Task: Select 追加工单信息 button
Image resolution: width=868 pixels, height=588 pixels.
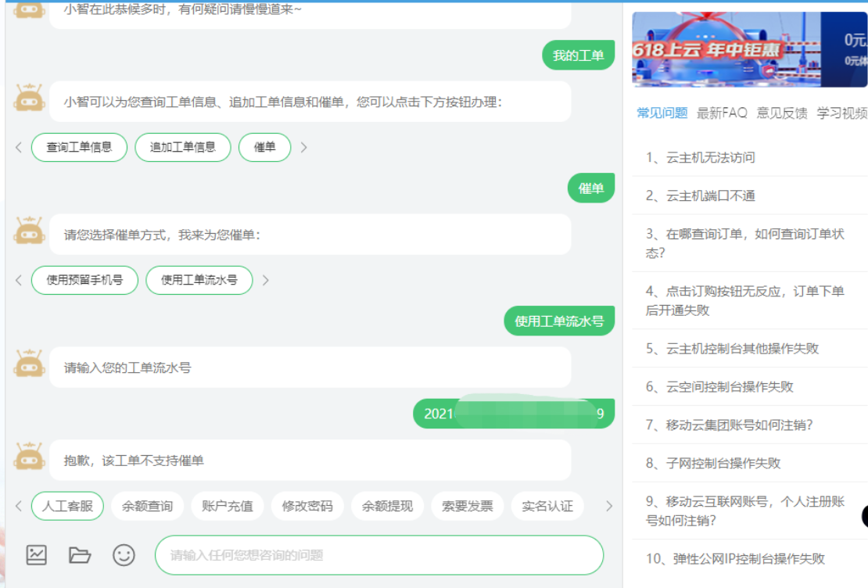Action: point(183,147)
